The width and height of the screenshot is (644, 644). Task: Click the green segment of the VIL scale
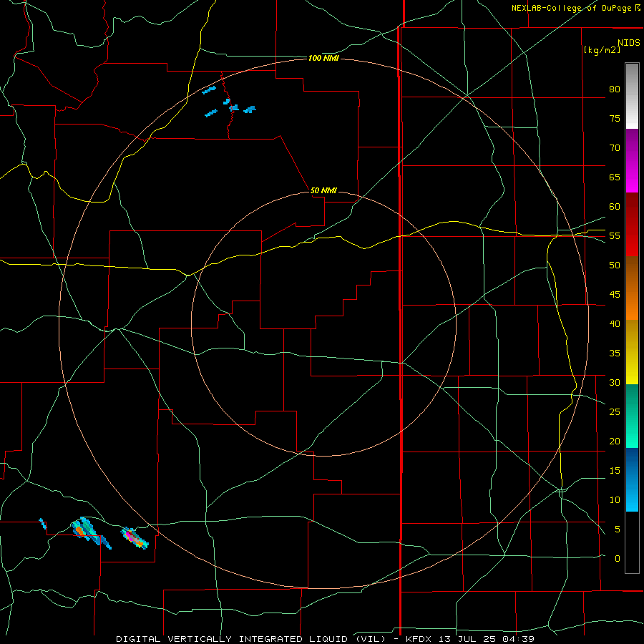point(632,416)
